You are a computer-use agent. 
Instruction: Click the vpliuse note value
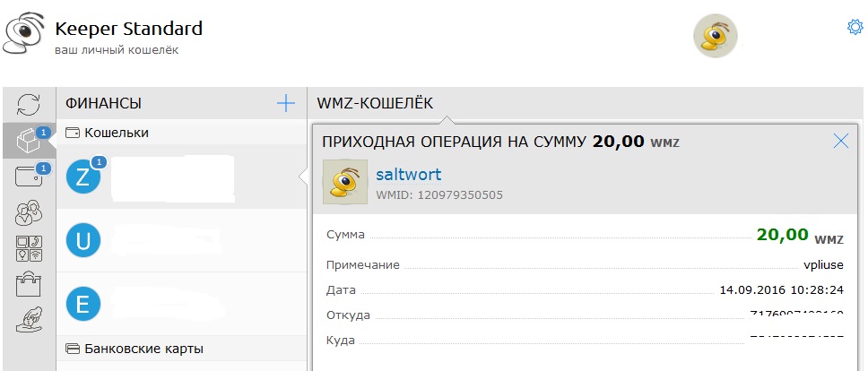[823, 265]
